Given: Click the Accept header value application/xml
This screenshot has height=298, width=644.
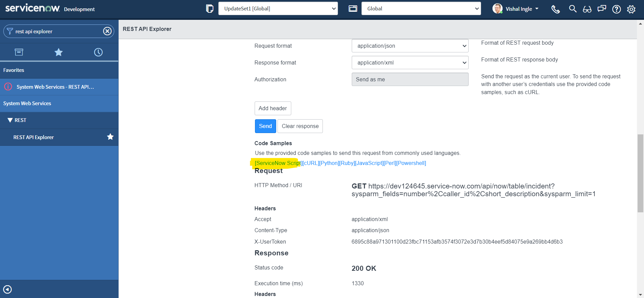Looking at the screenshot, I should coord(370,219).
